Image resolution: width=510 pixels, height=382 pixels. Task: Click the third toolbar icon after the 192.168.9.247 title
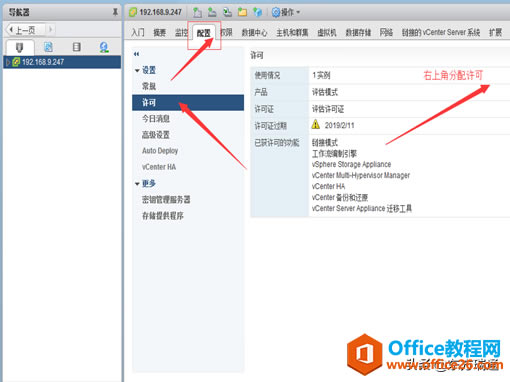click(227, 12)
